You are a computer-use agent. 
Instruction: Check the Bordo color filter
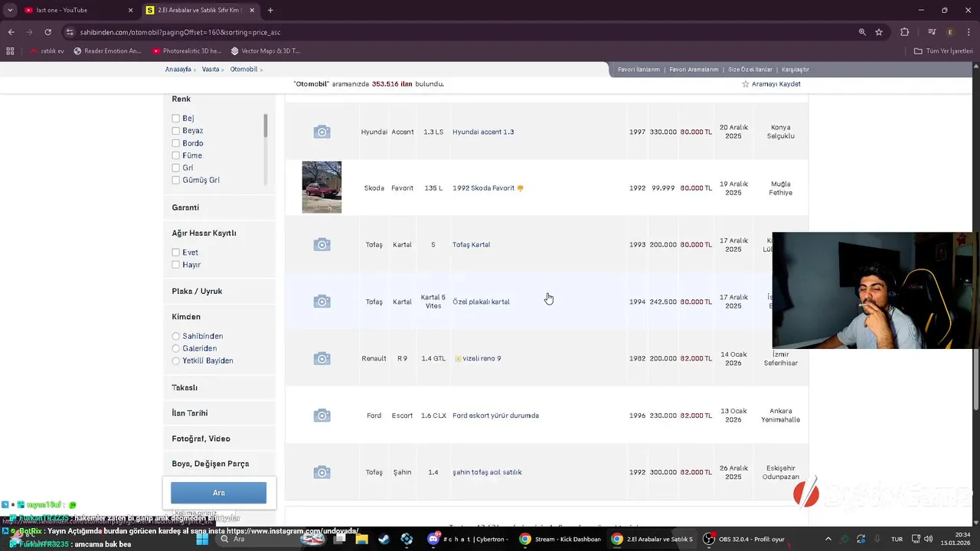(176, 143)
